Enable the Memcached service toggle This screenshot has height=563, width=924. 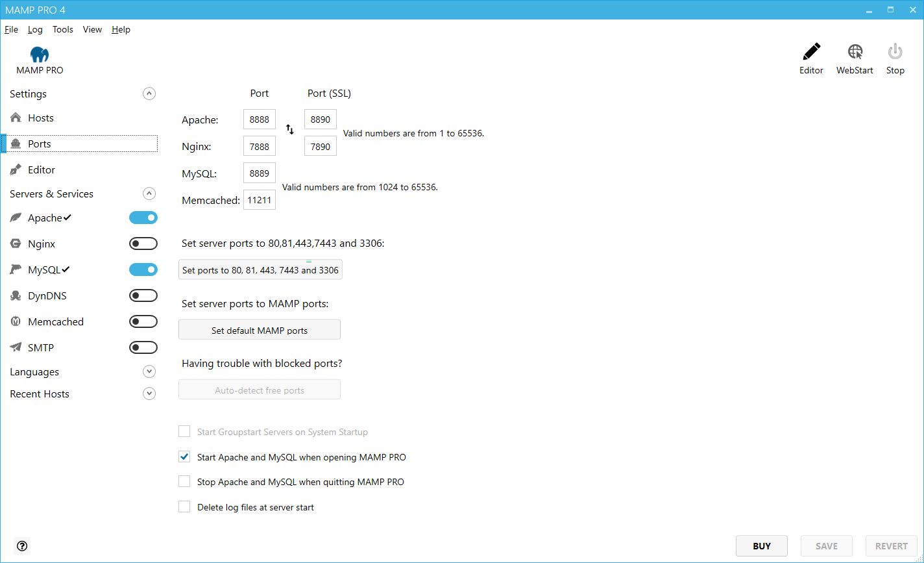[143, 321]
